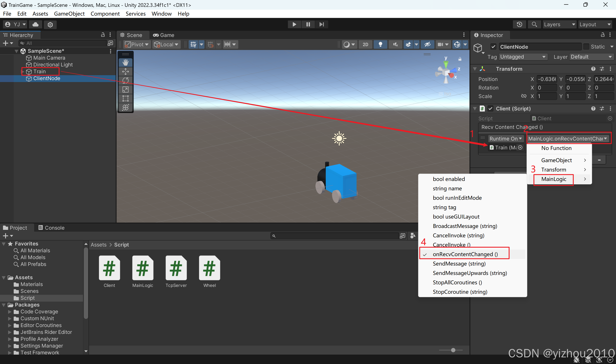Click the YJ account button

point(15,24)
